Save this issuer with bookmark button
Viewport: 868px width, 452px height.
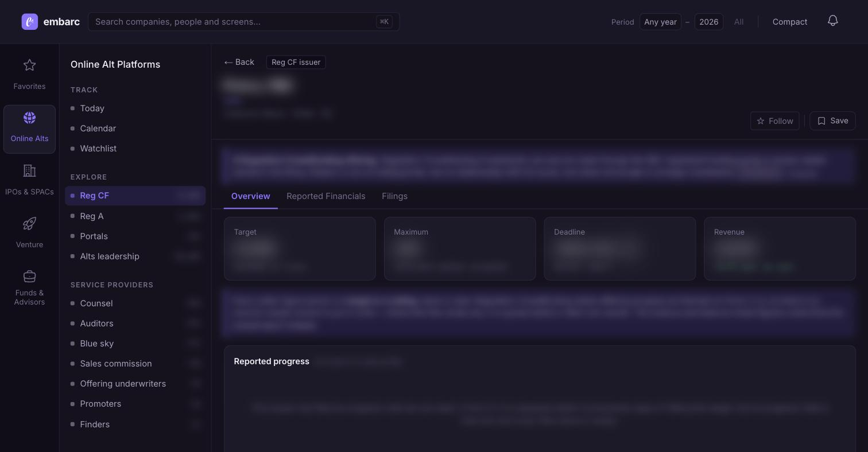coord(832,120)
